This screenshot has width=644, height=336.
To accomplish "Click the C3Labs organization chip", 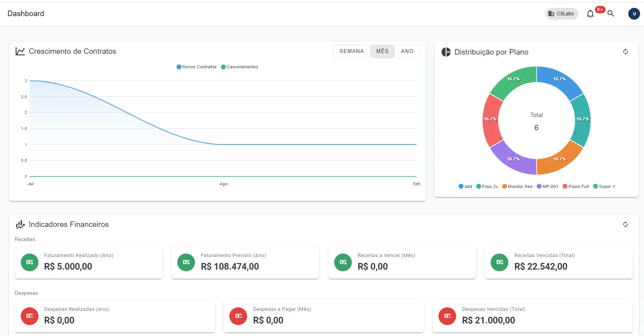I will pos(562,14).
